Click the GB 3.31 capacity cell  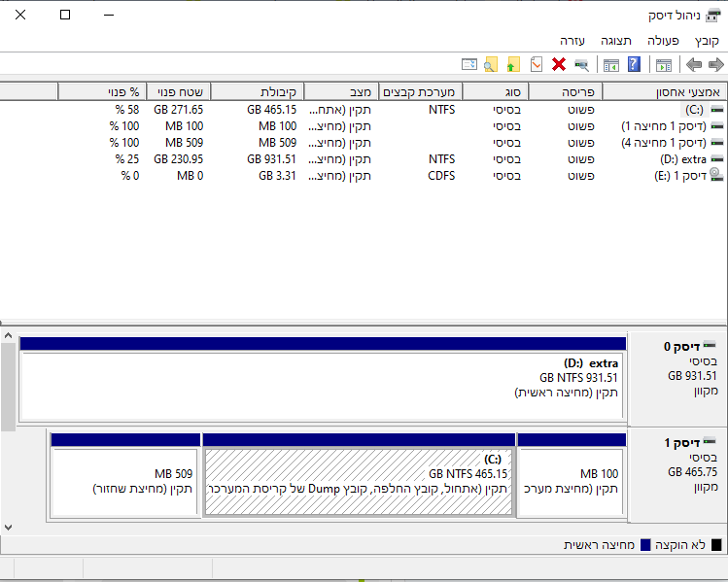coord(277,176)
